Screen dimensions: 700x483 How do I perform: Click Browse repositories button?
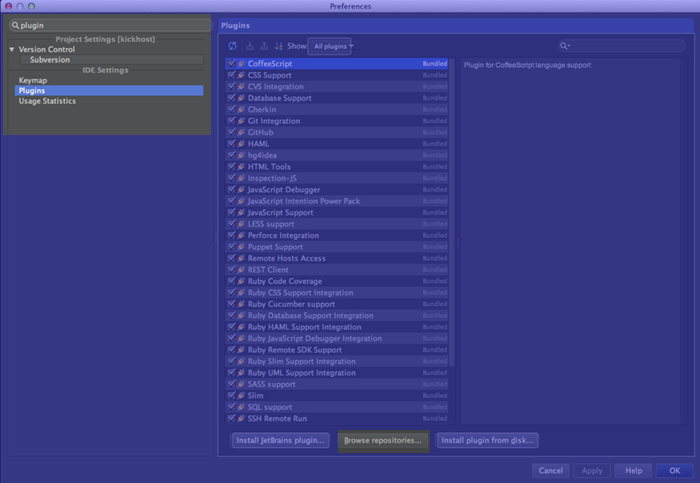(383, 440)
